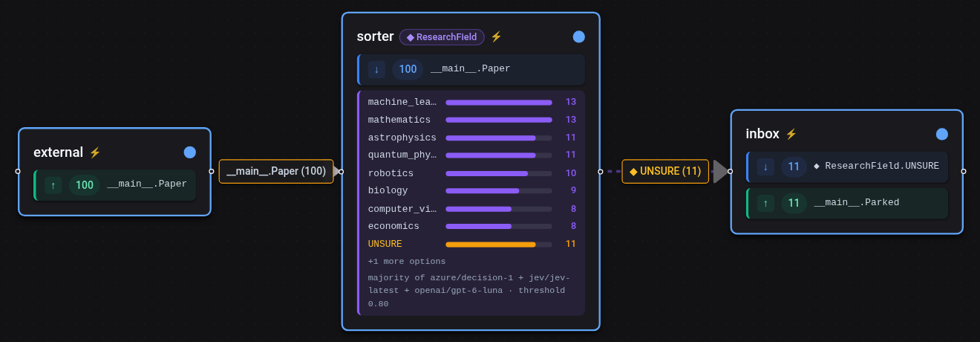The image size is (980, 342).
Task: Click the small arrowhead entering the sorter node
Action: (x=336, y=171)
